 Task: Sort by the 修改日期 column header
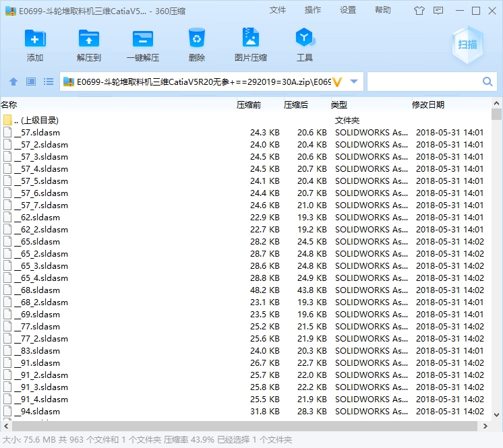[x=428, y=105]
